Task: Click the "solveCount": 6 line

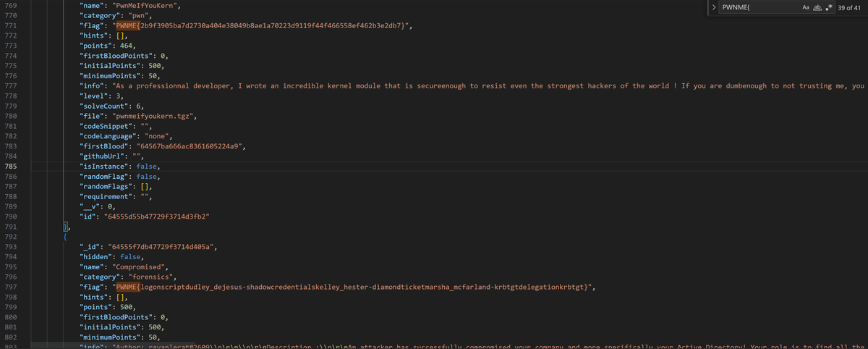Action: coord(111,106)
